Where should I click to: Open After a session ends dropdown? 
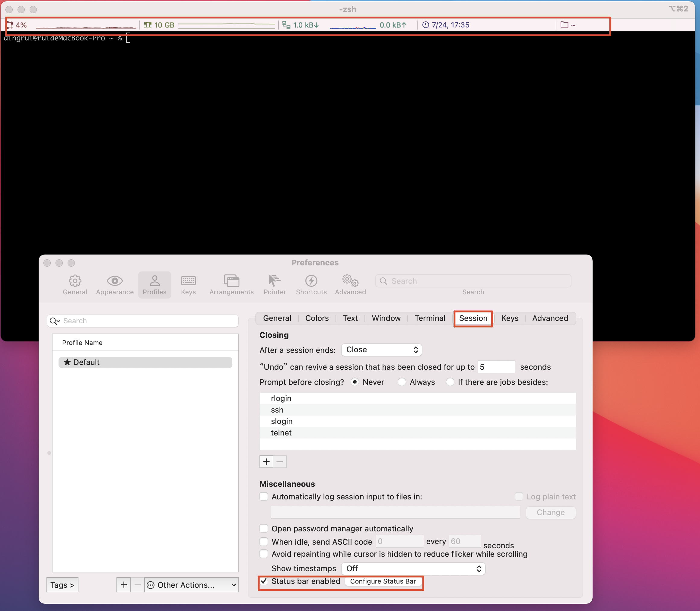pyautogui.click(x=381, y=350)
